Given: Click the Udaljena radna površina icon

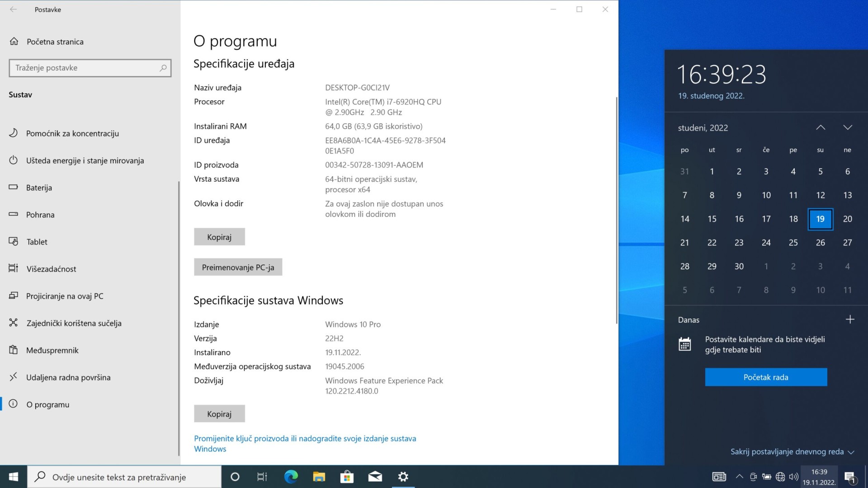Looking at the screenshot, I should pos(14,376).
